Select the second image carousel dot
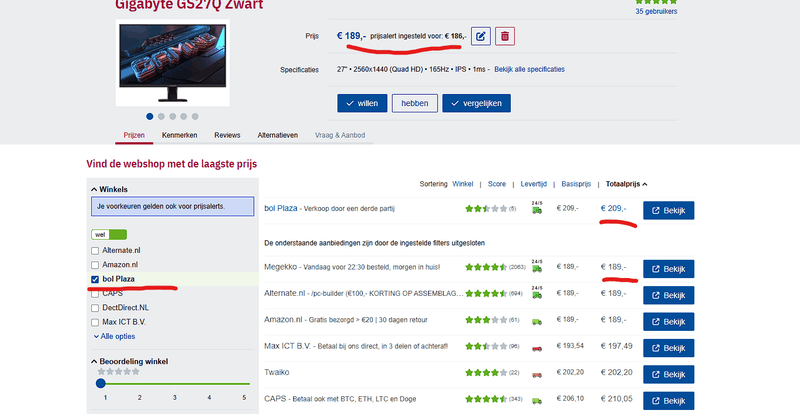800x414 pixels. pos(161,116)
